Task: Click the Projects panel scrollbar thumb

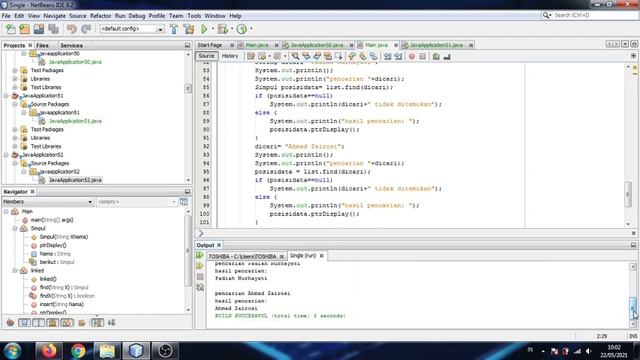Action: [188, 89]
